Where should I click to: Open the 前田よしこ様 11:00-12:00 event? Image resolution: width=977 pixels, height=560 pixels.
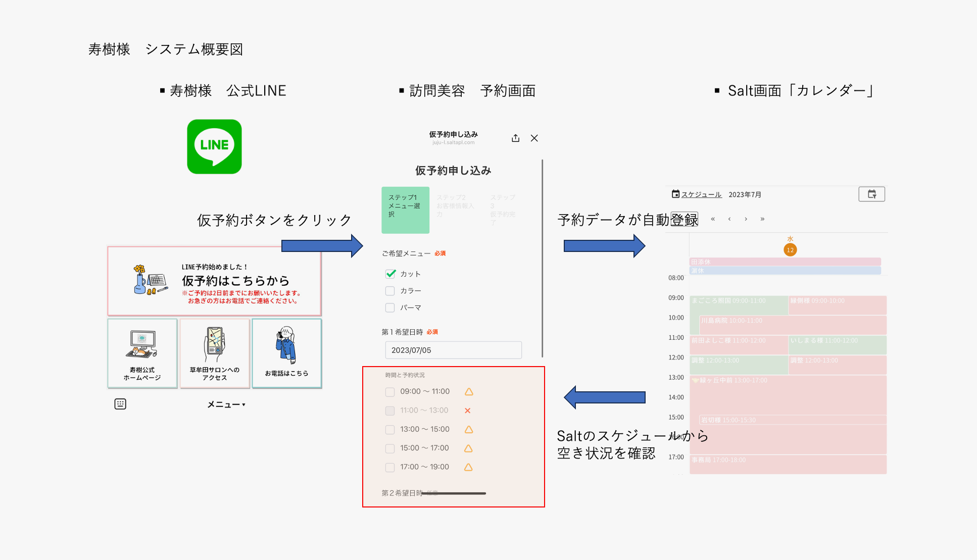[739, 345]
